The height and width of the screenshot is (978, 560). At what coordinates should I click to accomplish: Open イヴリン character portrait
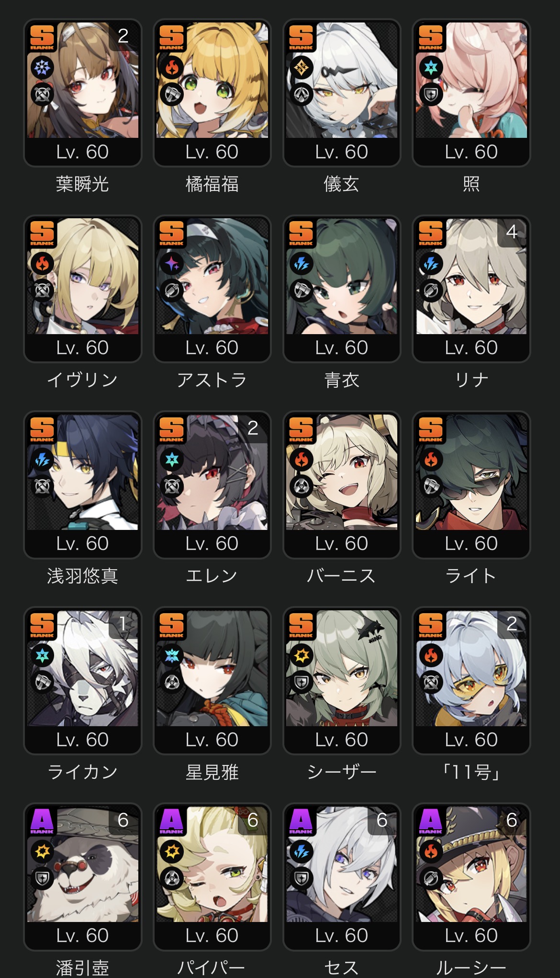click(83, 289)
